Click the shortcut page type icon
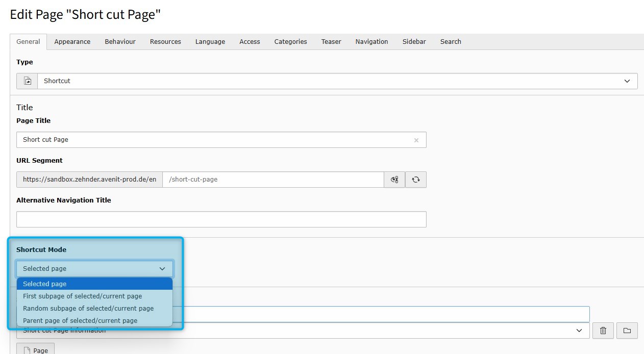The width and height of the screenshot is (644, 354). point(28,81)
